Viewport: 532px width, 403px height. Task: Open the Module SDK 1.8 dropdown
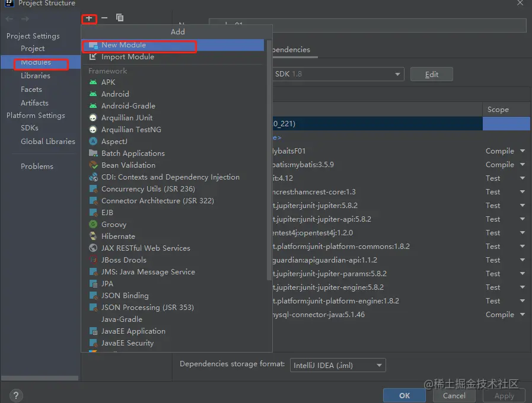338,74
